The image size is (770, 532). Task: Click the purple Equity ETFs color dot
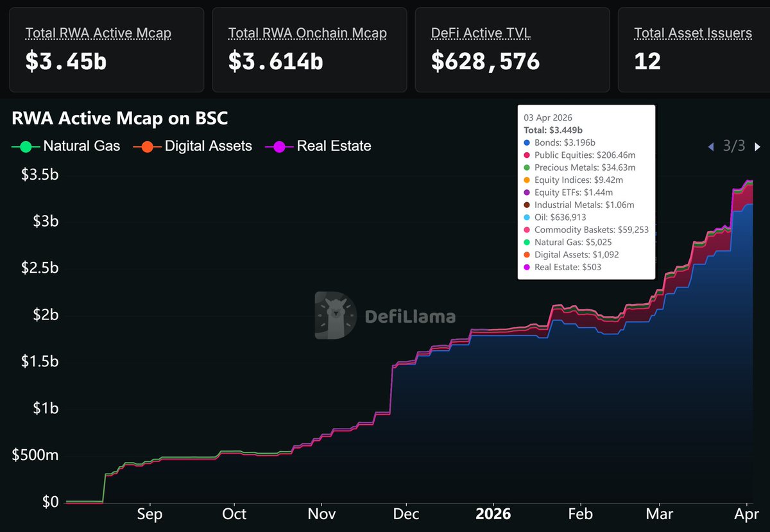point(526,193)
